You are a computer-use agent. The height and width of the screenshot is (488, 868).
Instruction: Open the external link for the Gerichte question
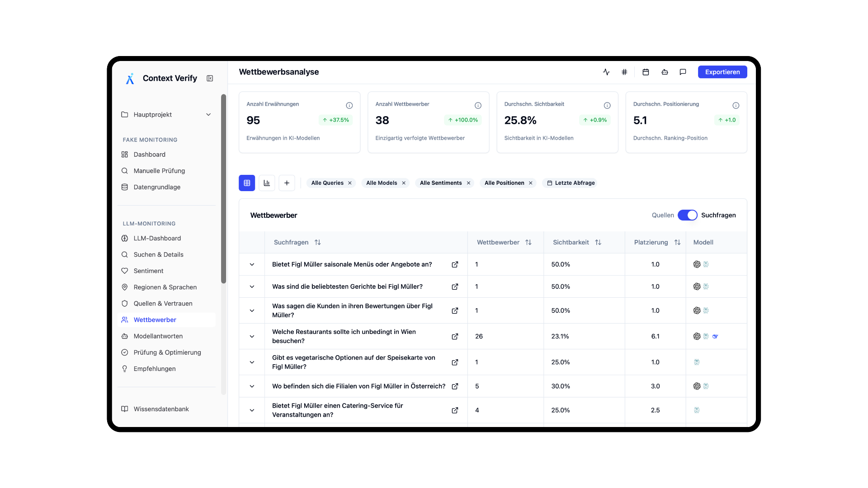click(455, 286)
